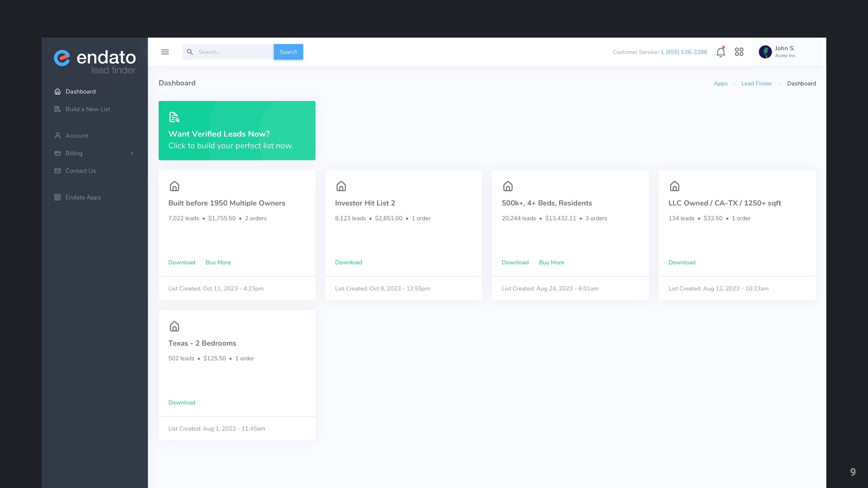Click the house icon on Investor Hit List 2
The image size is (868, 488).
[341, 186]
